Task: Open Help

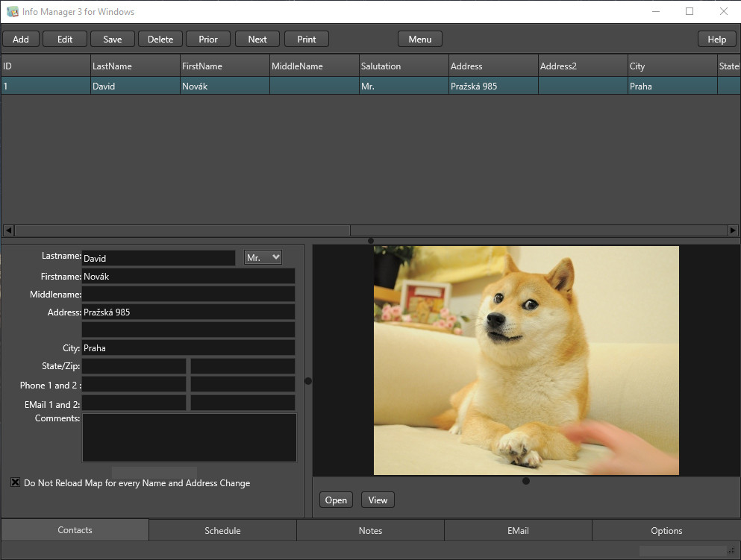Action: click(x=716, y=40)
